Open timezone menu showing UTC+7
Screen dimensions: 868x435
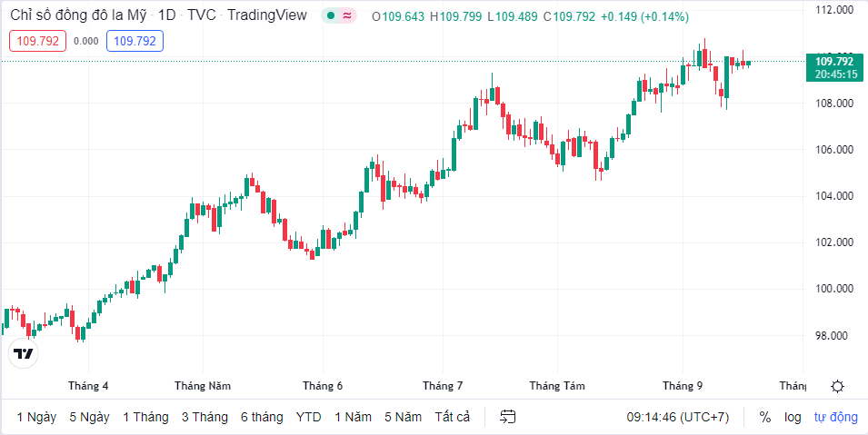pyautogui.click(x=677, y=417)
